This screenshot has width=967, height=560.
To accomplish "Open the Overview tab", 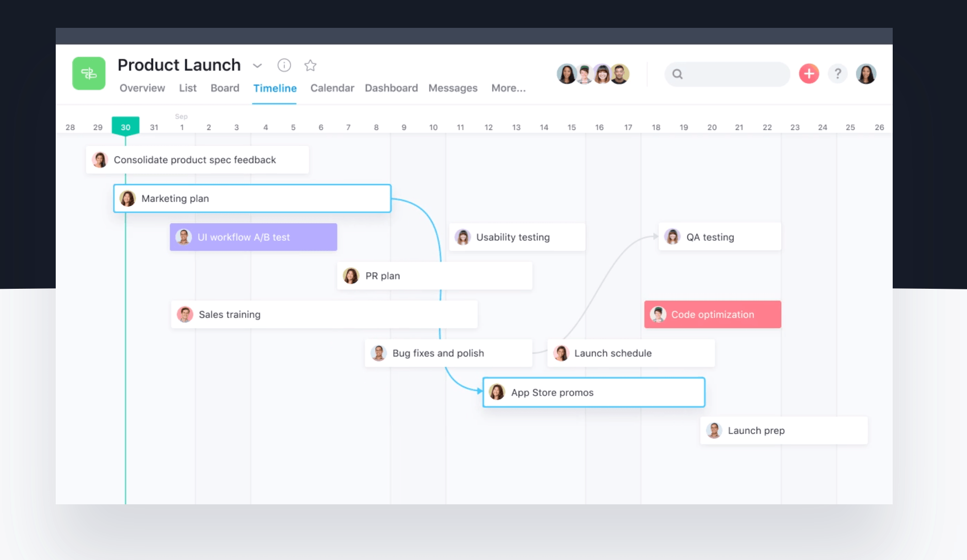I will coord(142,88).
